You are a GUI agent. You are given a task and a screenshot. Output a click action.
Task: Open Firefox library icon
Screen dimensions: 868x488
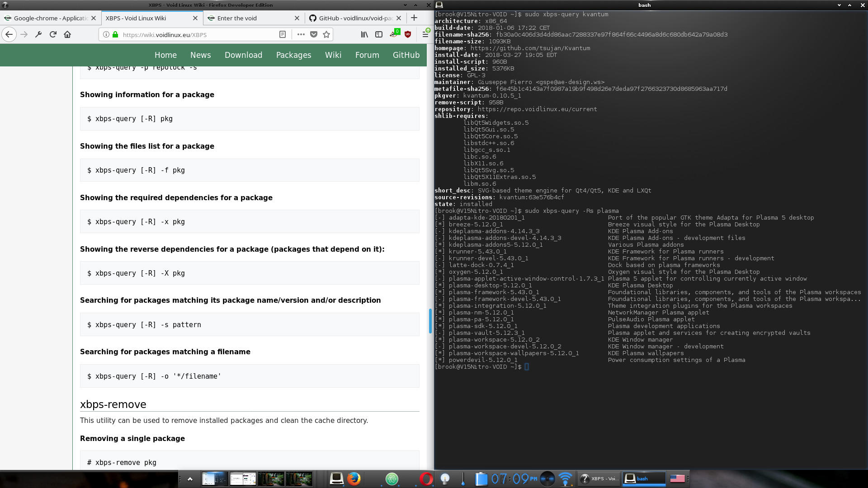tap(364, 34)
